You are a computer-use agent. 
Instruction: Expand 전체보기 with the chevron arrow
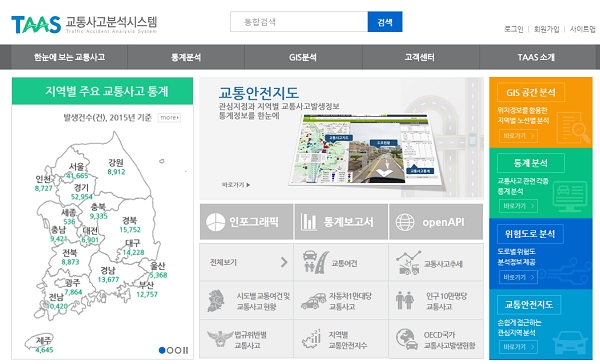284,262
